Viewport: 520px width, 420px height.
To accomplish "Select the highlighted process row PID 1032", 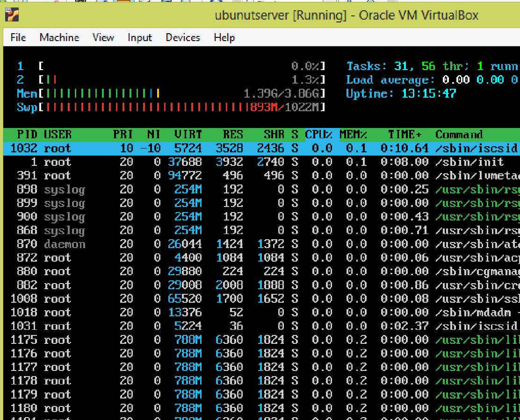I will click(x=262, y=149).
